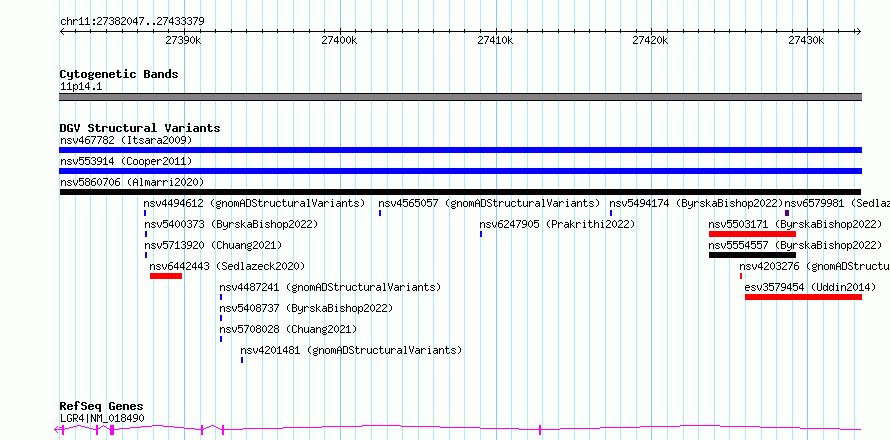Select the blue bar under nsv553914
This screenshot has height=440, width=890.
(460, 171)
